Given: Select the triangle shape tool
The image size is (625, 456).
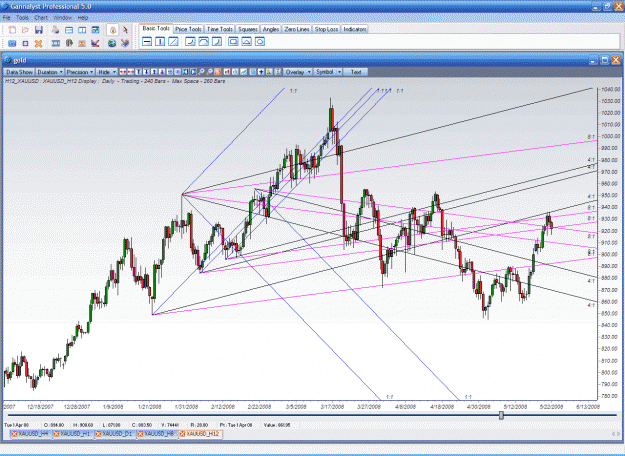Looking at the screenshot, I should [246, 41].
